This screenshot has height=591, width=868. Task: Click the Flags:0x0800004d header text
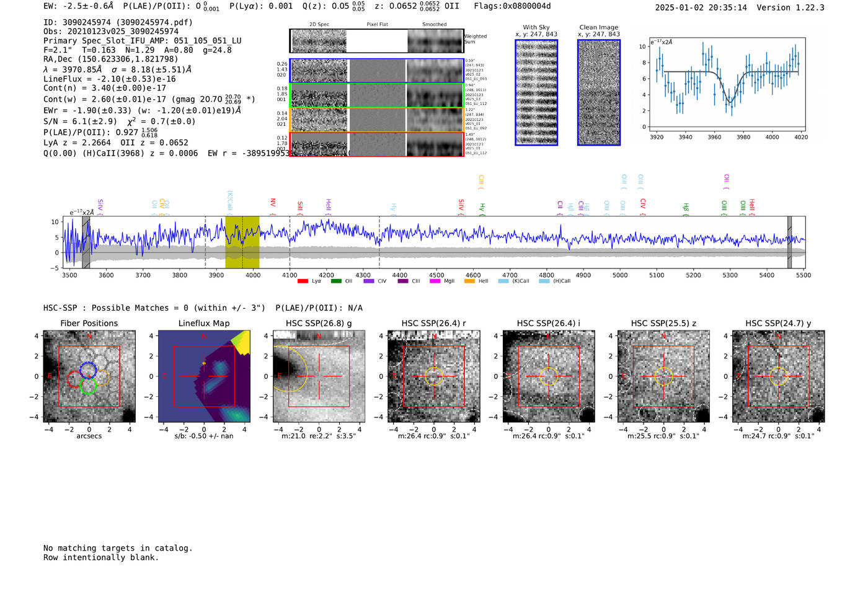point(512,6)
